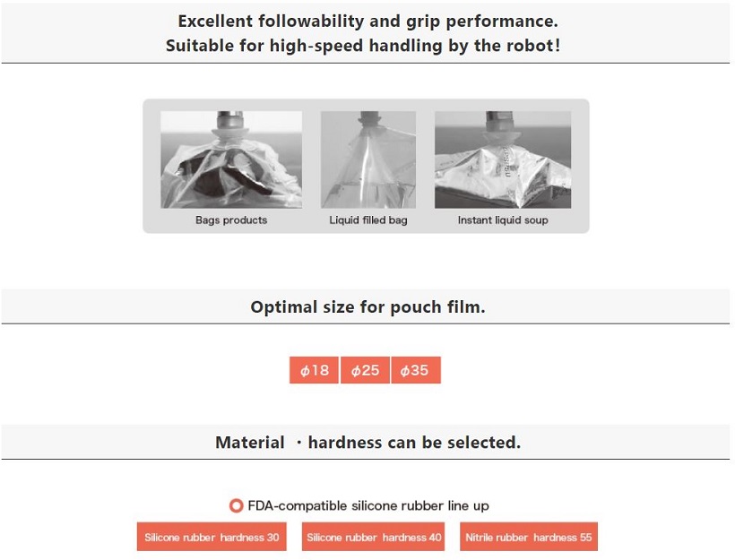Click the Instant liquid soup photo

[x=503, y=159]
